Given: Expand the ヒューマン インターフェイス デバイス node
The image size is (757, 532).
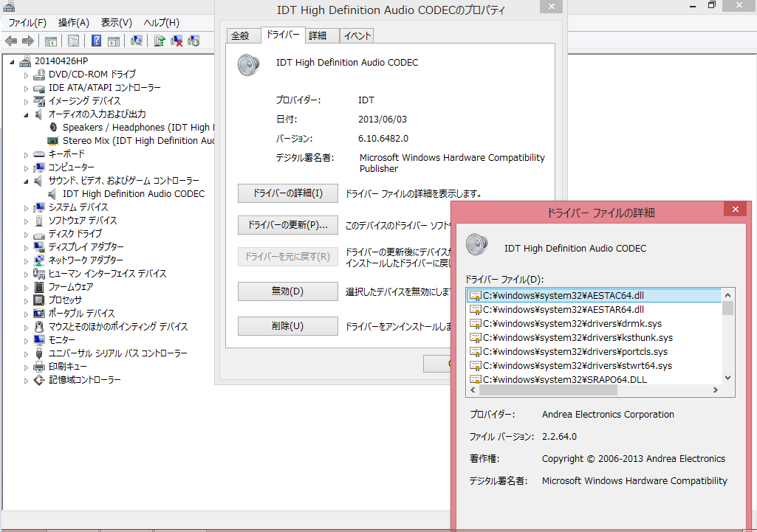Looking at the screenshot, I should [26, 274].
